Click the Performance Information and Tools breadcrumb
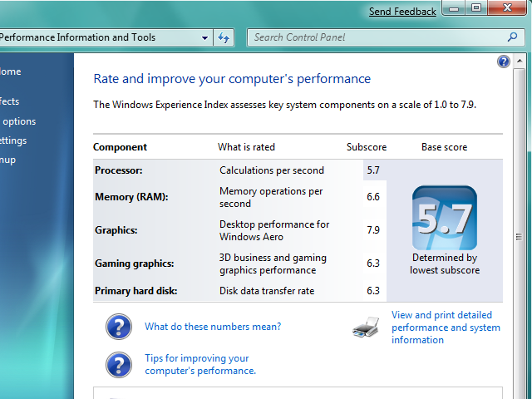The image size is (532, 399). coord(77,37)
